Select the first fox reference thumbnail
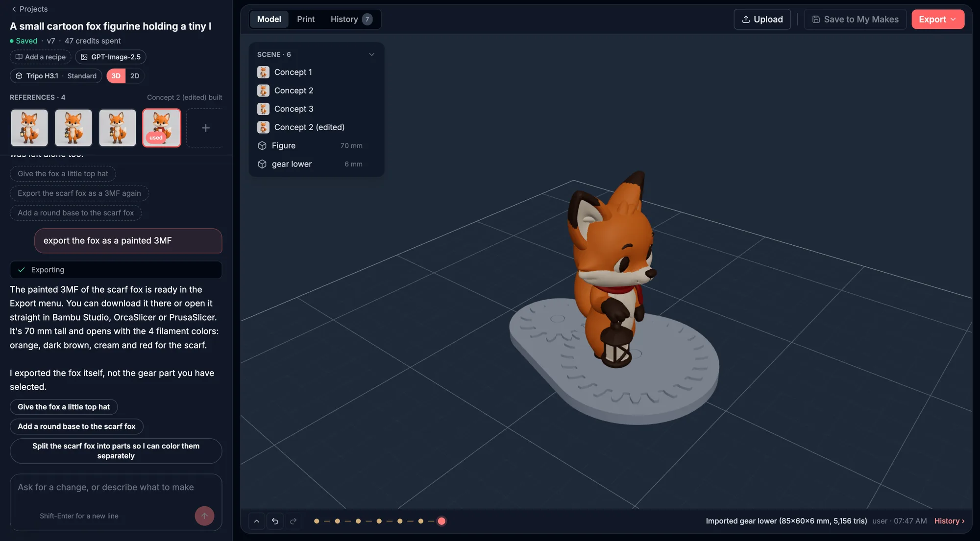Viewport: 980px width, 541px height. [x=29, y=128]
